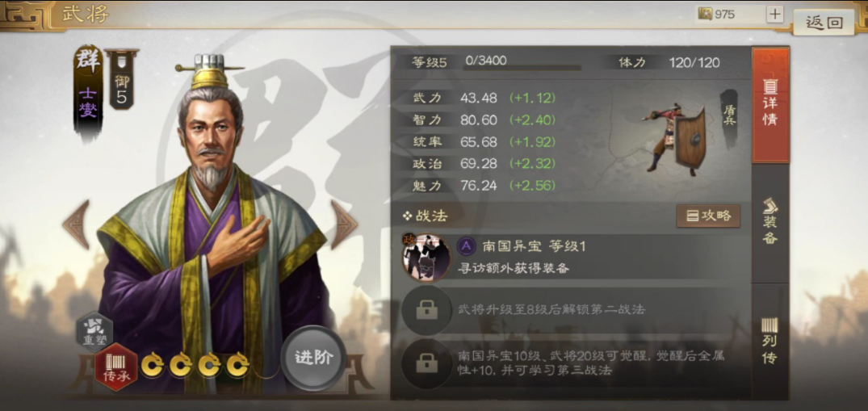Click the plus icon beside 975 currency
The height and width of the screenshot is (411, 868).
point(775,15)
